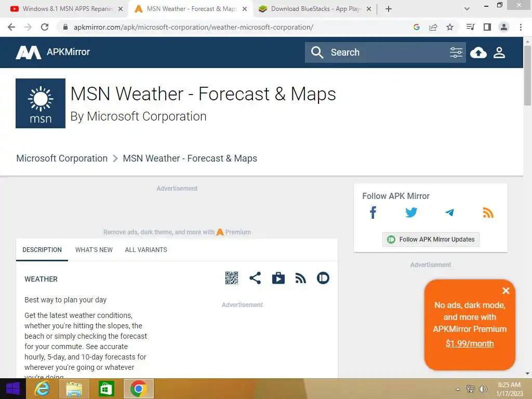Open Chrome profile avatar

pos(504,27)
